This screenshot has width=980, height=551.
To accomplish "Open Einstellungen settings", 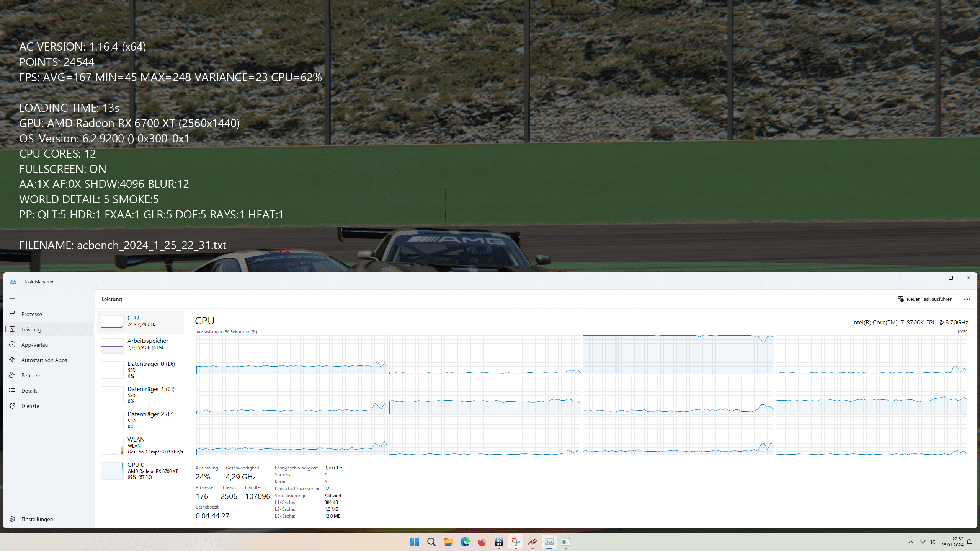I will pyautogui.click(x=37, y=519).
